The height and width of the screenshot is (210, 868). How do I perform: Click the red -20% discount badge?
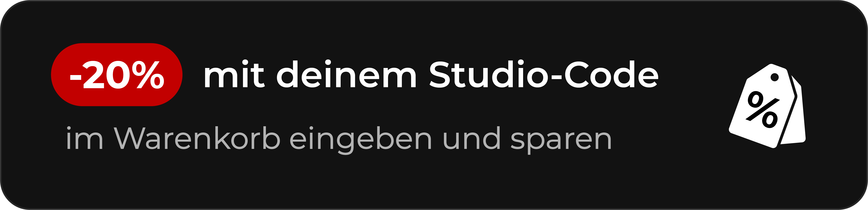[x=117, y=75]
